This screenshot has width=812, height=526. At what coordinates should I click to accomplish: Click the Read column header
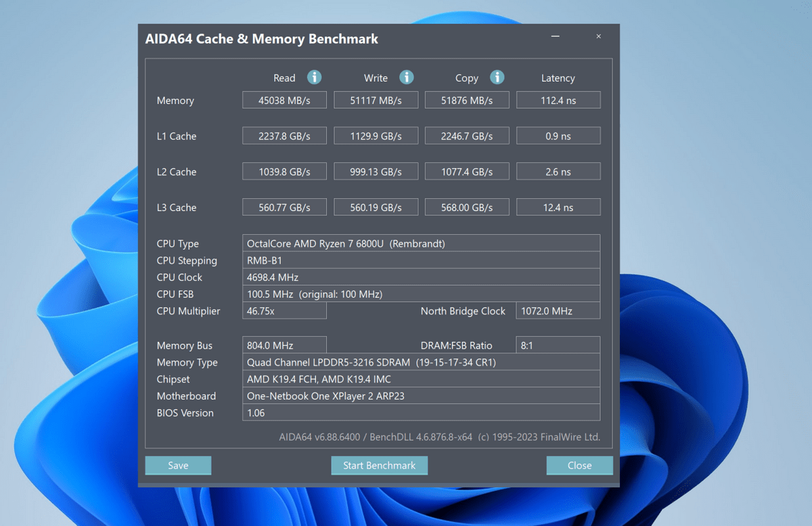coord(284,78)
